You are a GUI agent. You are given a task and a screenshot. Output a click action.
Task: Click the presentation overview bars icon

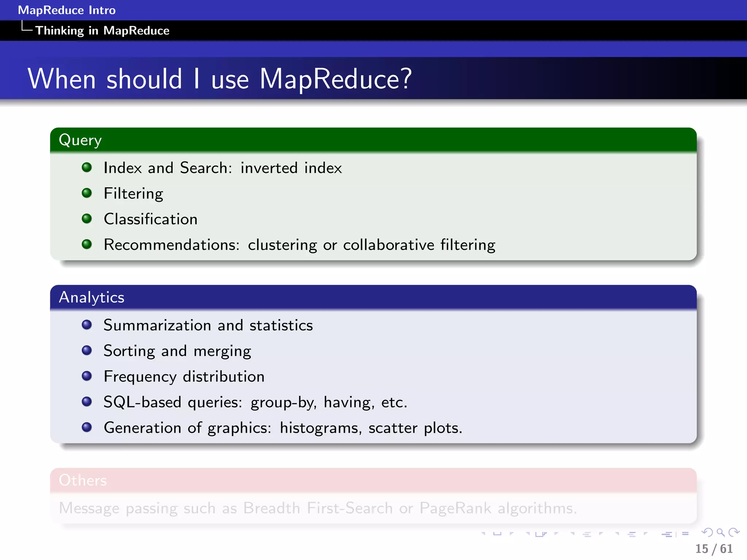pos(667,534)
